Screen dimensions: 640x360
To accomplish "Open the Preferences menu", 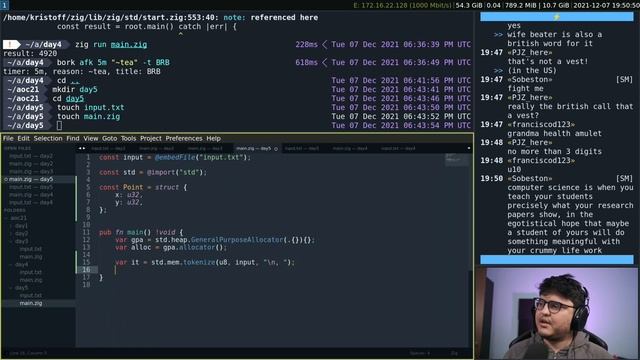I will 184,138.
